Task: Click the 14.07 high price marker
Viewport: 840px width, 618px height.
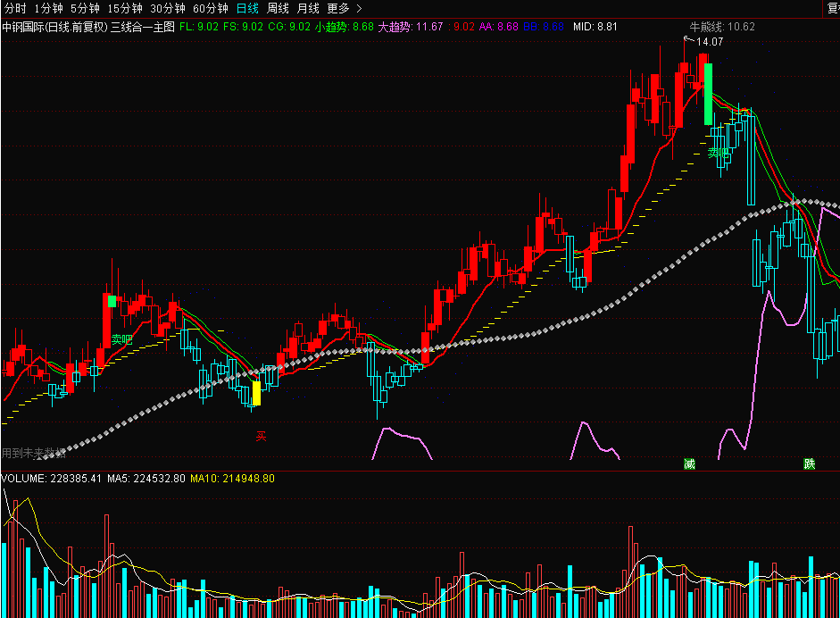Action: (x=710, y=42)
